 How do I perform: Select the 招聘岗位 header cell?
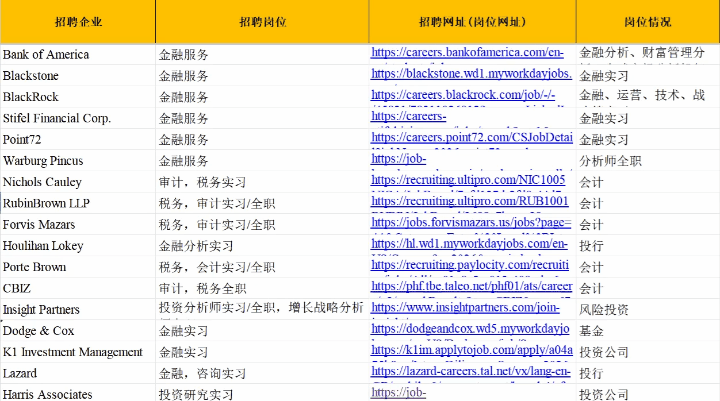click(262, 22)
